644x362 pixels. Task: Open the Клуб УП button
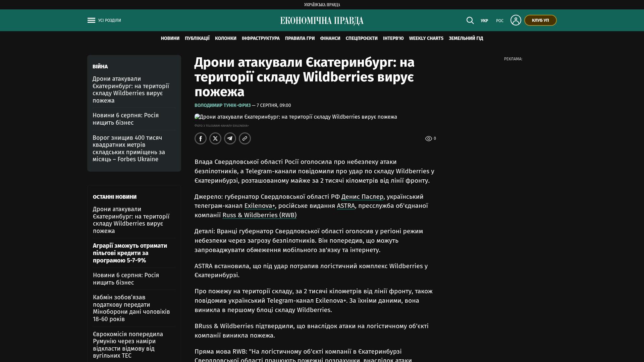[x=540, y=20]
